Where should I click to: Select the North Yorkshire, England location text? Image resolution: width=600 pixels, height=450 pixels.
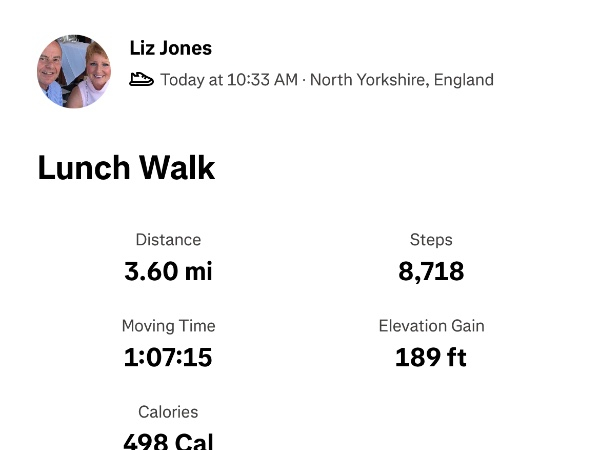(402, 80)
